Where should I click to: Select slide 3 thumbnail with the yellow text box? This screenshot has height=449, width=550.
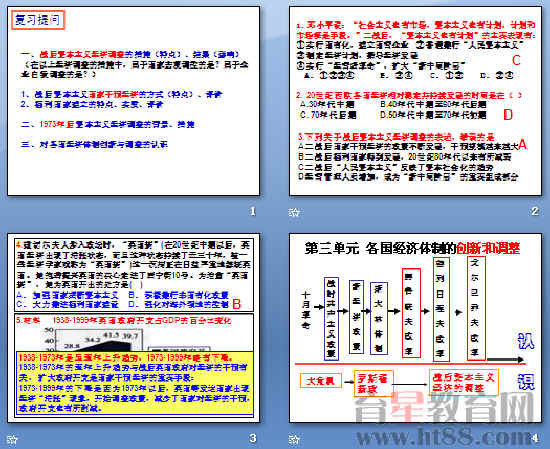[x=134, y=328]
